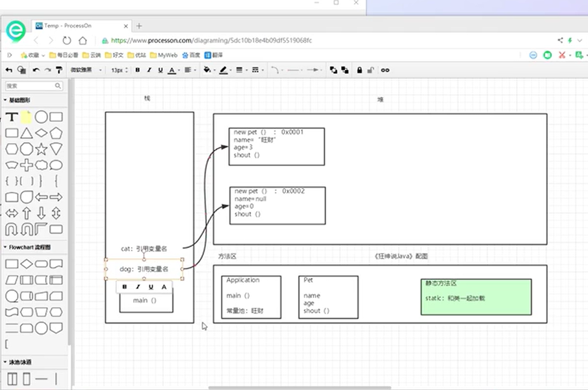Open the MyWeb bookmarks folder
Viewport: 588px width, 390px height.
(x=164, y=55)
